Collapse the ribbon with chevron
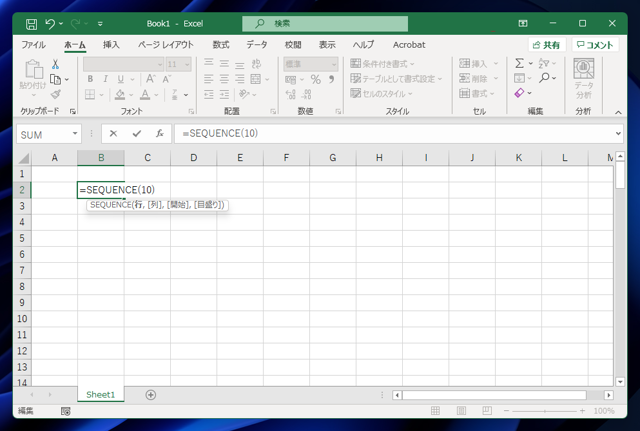The image size is (640, 431). pos(618,112)
